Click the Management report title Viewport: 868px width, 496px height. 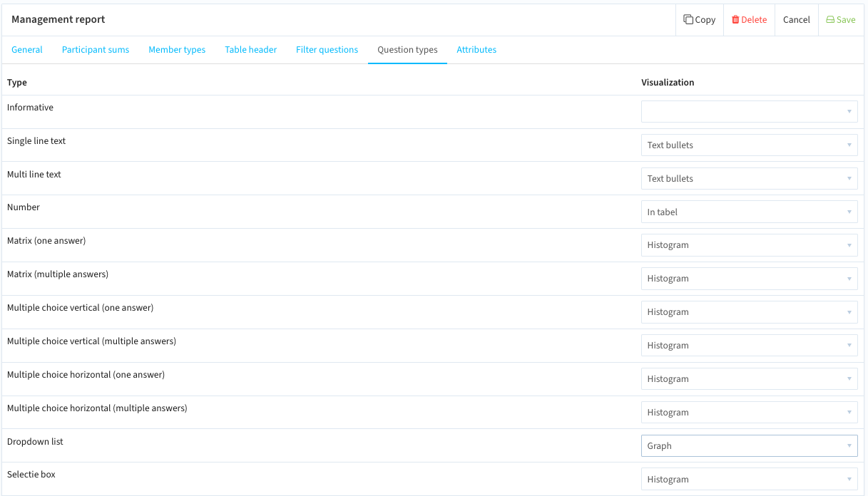point(58,20)
